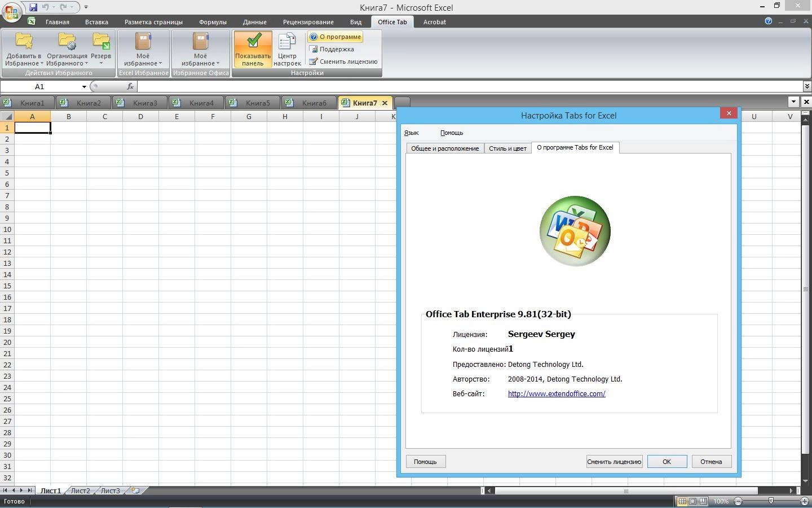
Task: Open the Данные ribbon tab
Action: coord(254,22)
